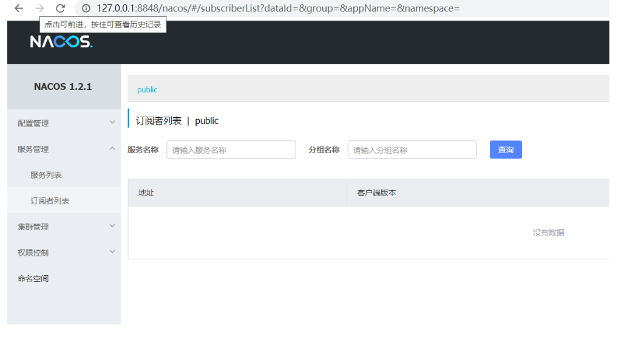Viewport: 644px width, 356px height.
Task: Click the NACOS logo in the header
Action: (x=61, y=41)
